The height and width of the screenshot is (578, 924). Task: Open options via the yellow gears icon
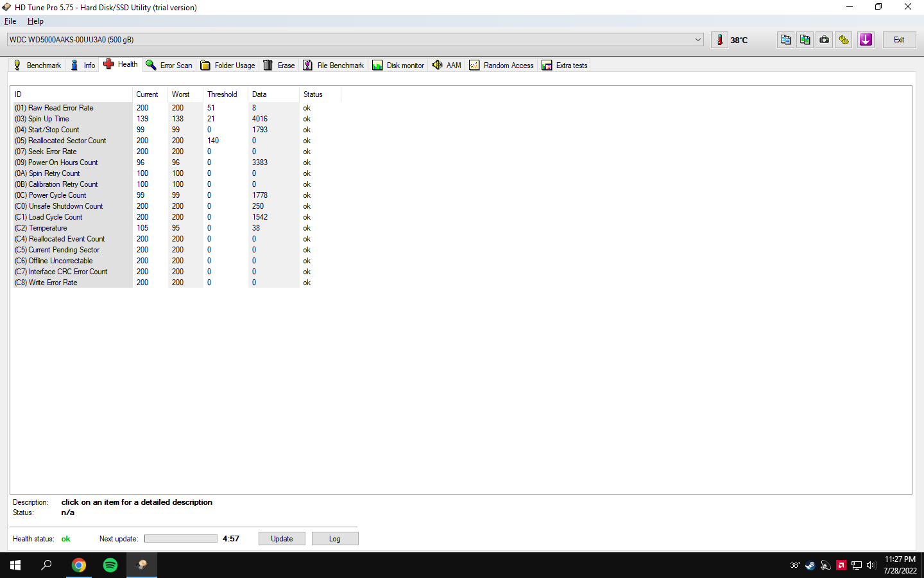[x=844, y=40]
